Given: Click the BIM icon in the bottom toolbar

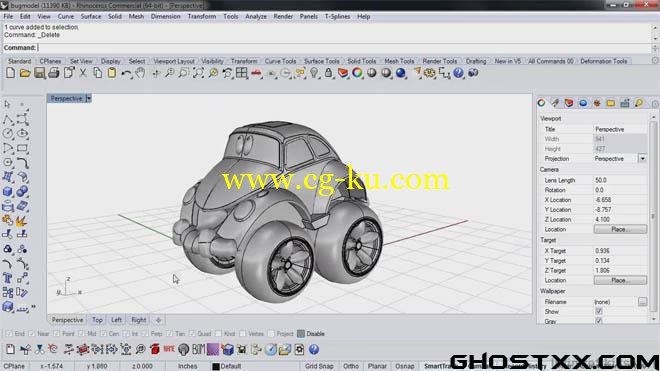Looking at the screenshot, I should (198, 349).
